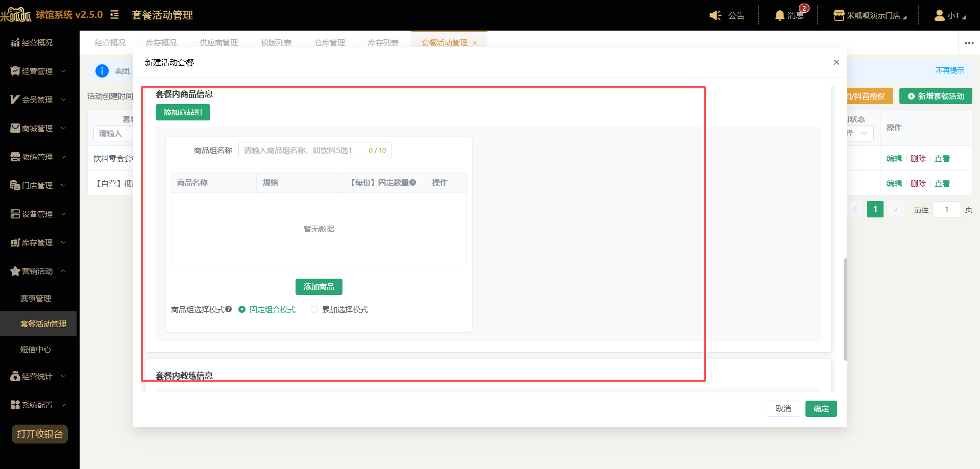Click the 小T user avatar icon

tap(939, 15)
